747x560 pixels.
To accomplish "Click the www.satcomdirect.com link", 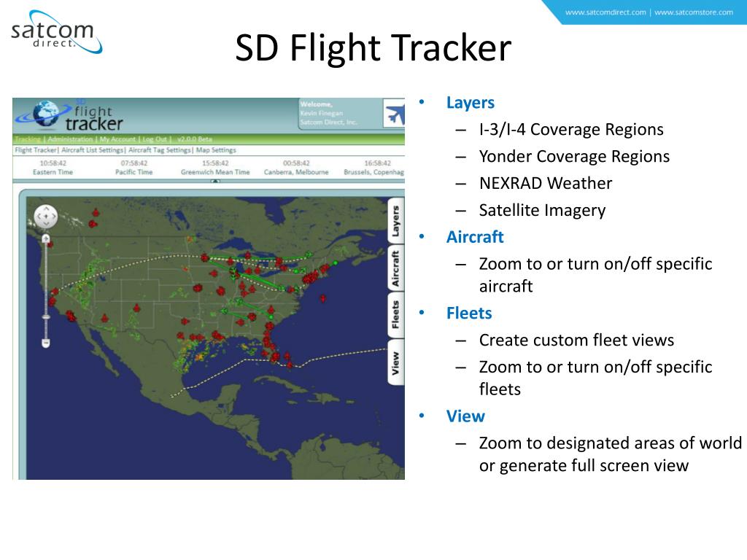I will (x=605, y=12).
